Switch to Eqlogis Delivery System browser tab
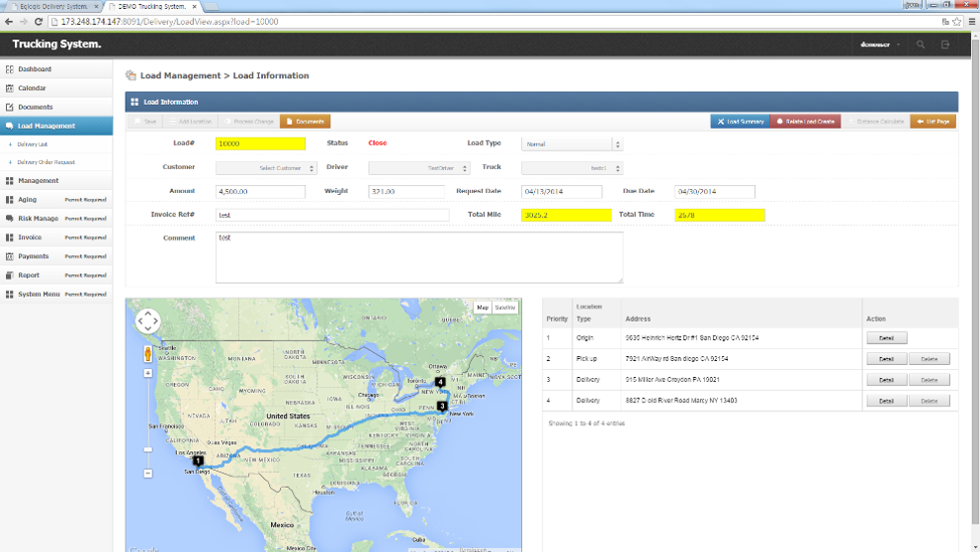Viewport: 980px width, 552px height. tap(53, 6)
